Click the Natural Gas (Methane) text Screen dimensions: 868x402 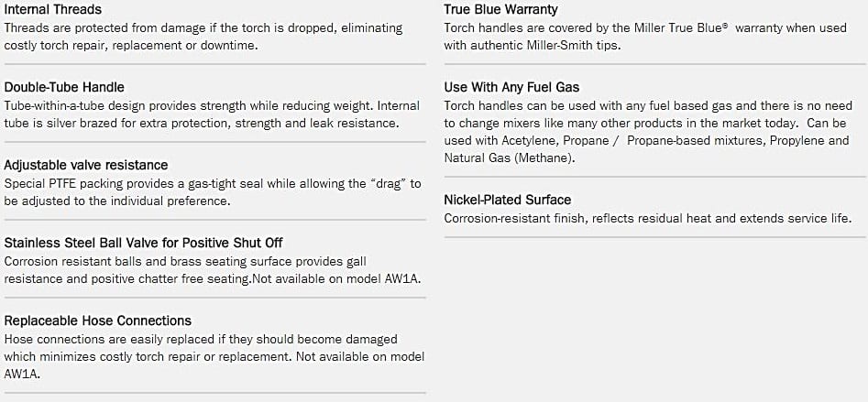pyautogui.click(x=510, y=158)
